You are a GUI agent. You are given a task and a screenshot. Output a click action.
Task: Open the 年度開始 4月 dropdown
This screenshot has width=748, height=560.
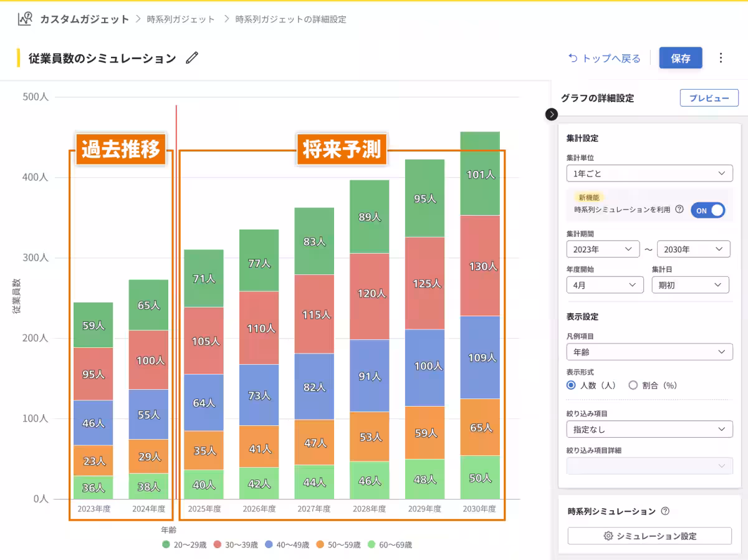pyautogui.click(x=605, y=285)
